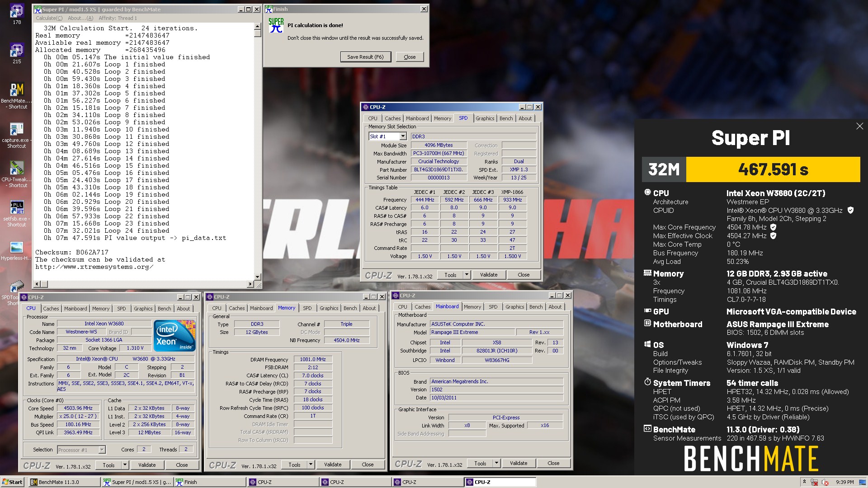
Task: Click Super PI horizontal scrollbar left arrow
Action: [x=38, y=284]
